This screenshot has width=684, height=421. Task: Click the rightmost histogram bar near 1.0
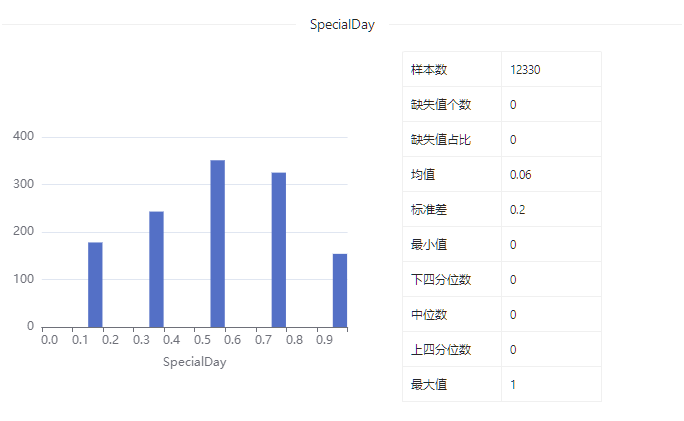click(340, 291)
